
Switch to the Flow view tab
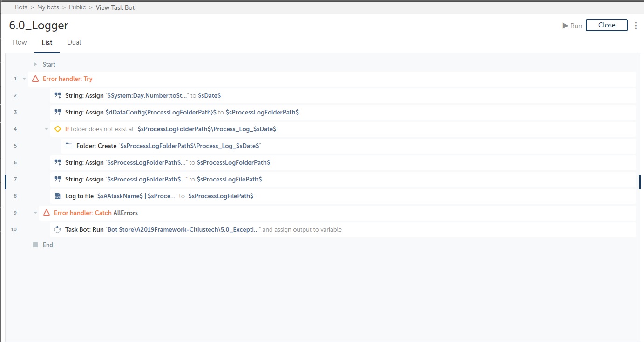pos(20,42)
